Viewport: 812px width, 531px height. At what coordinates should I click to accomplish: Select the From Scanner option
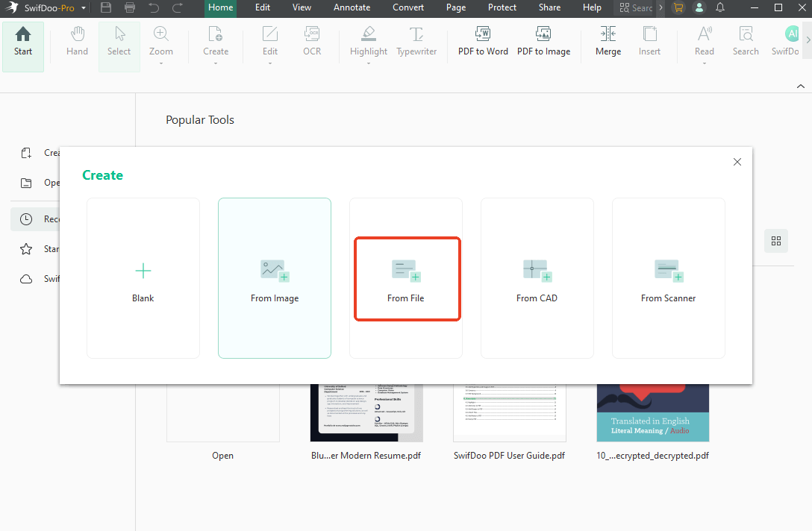668,278
